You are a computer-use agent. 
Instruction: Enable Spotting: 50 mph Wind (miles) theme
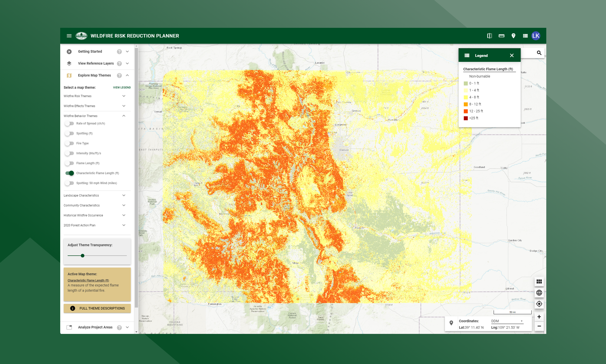point(69,183)
